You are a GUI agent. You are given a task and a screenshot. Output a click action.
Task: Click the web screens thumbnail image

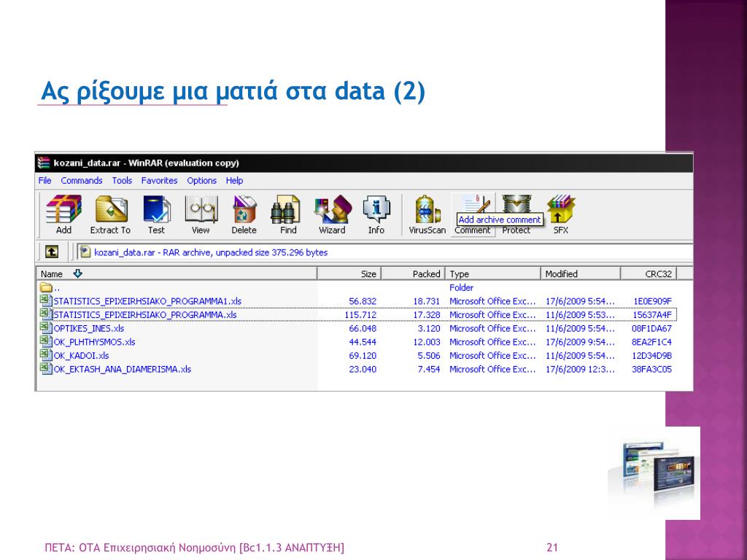pos(654,472)
